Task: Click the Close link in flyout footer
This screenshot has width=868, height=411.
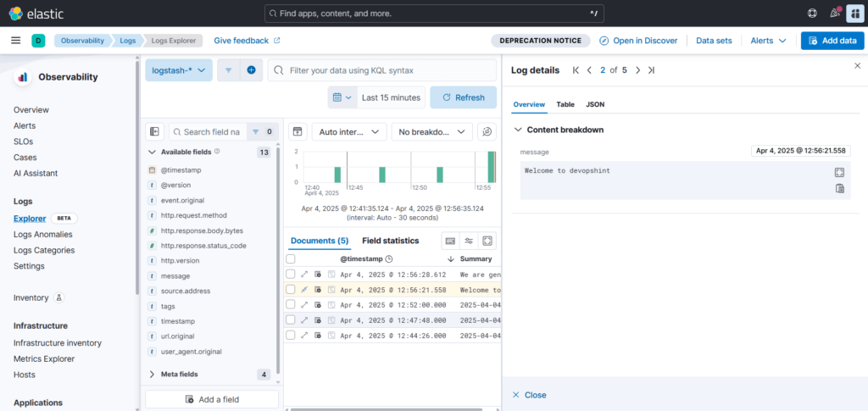Action: pos(529,395)
